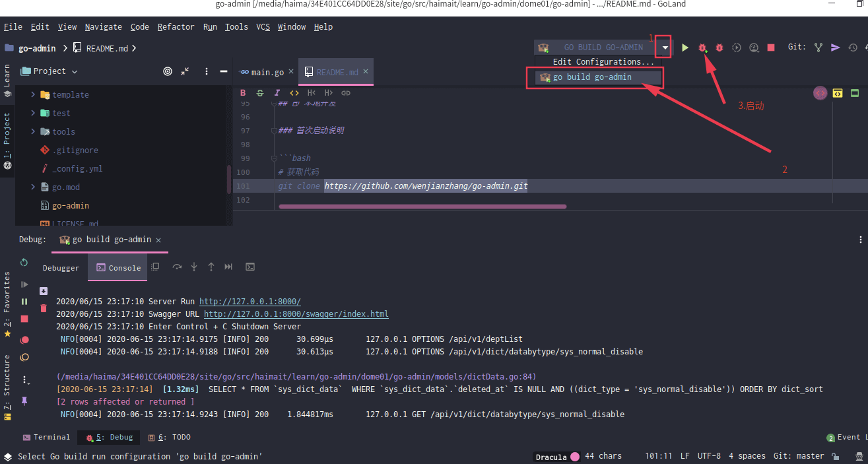Open Project panel options (three dots)
This screenshot has height=464, width=868.
[207, 71]
